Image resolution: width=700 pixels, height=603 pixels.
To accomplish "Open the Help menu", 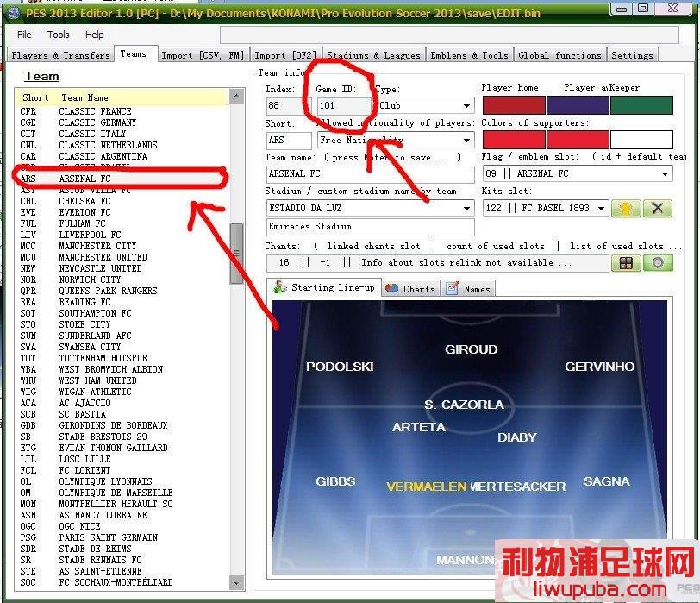I will tap(94, 35).
